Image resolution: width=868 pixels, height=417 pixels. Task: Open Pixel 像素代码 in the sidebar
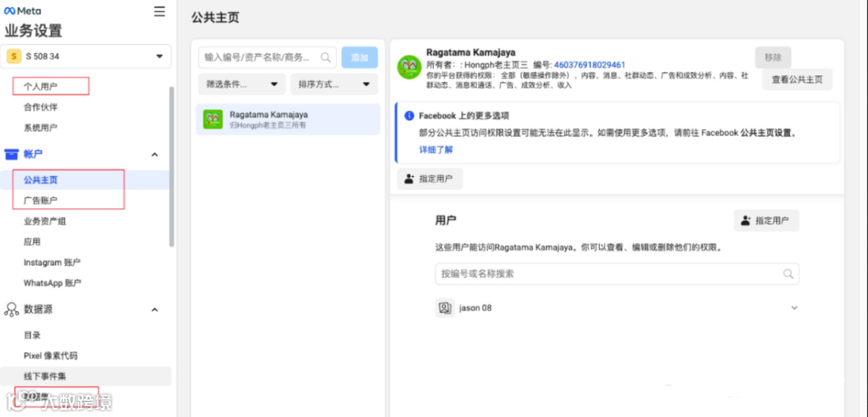click(x=51, y=356)
